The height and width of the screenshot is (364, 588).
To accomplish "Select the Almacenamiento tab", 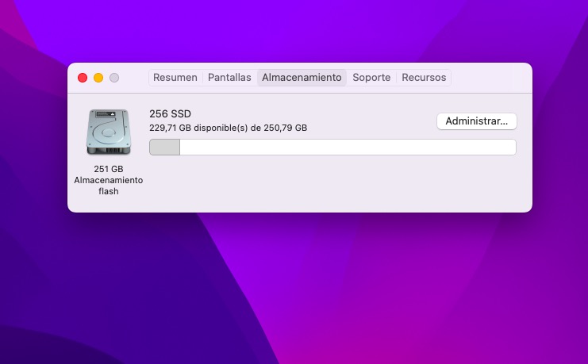I will coord(302,78).
